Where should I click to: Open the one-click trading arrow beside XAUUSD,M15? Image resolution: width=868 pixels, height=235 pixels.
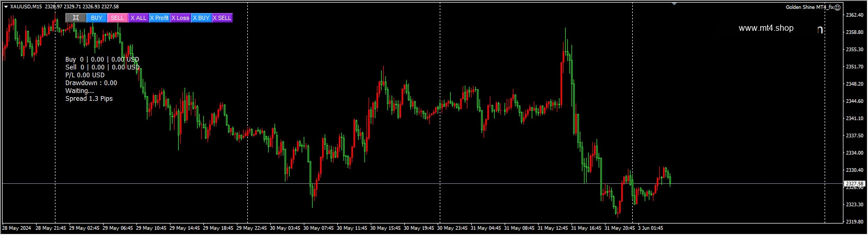(x=6, y=7)
